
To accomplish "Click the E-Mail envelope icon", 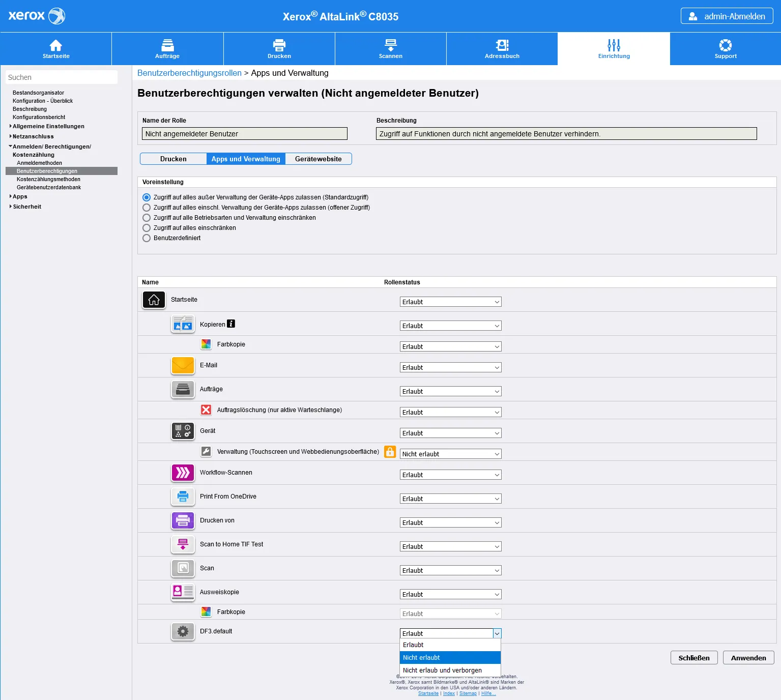I will pos(183,365).
